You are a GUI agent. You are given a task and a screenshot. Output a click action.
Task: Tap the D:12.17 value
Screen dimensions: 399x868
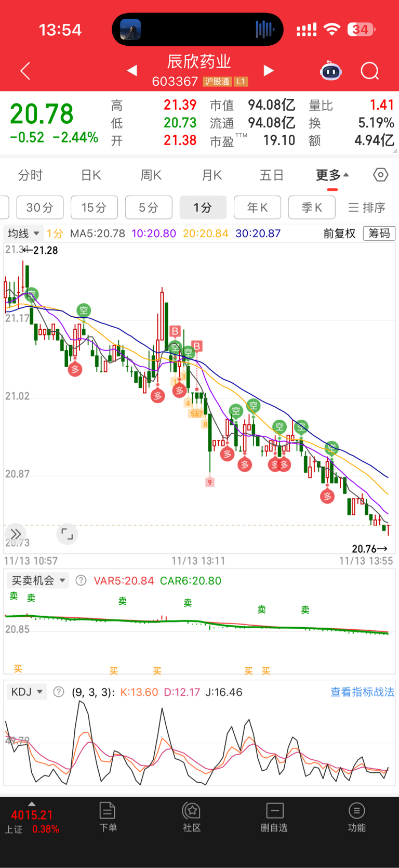182,692
